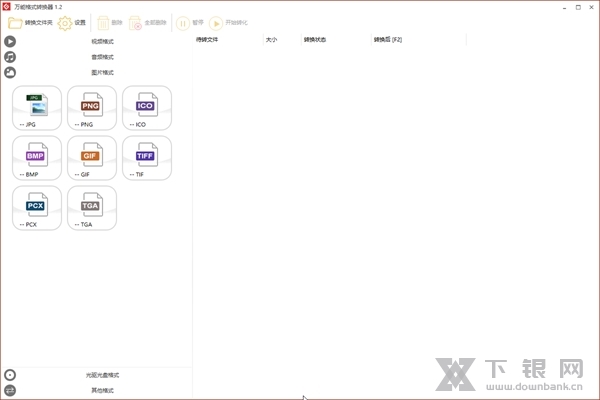Image resolution: width=600 pixels, height=400 pixels.
Task: Select the JPG output format icon
Action: pos(37,107)
